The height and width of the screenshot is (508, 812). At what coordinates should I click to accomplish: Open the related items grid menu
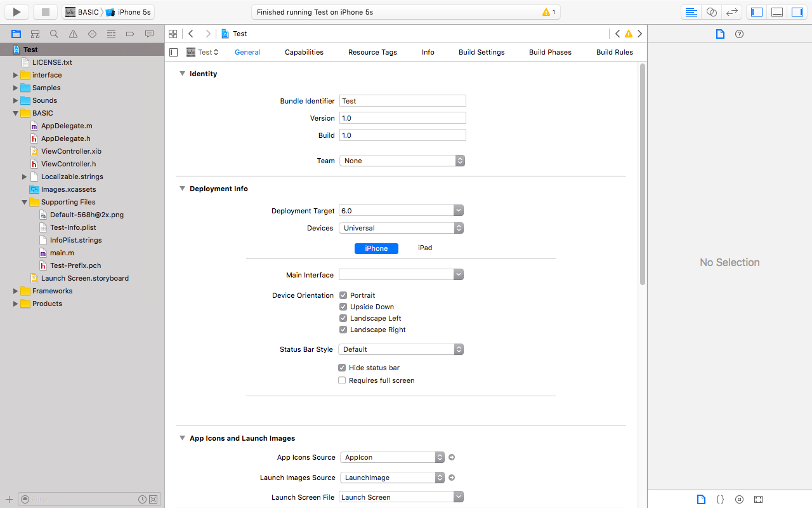(173, 34)
